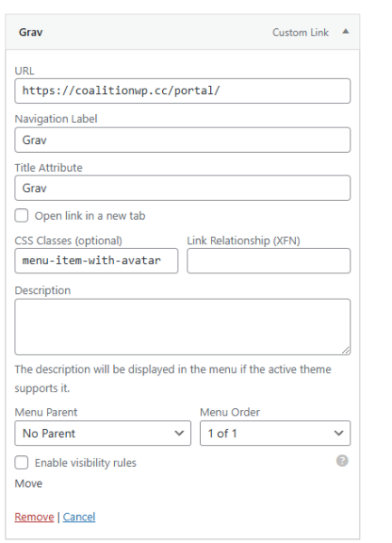
Task: Click the Menu Parent chevron arrow
Action: coord(179,433)
